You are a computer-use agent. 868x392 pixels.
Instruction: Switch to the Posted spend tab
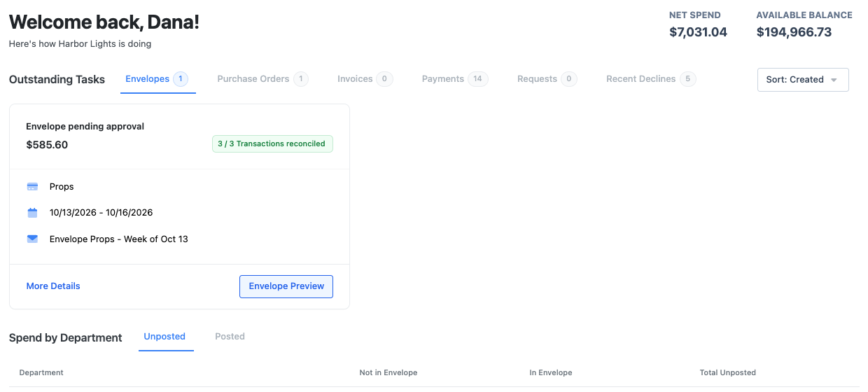point(230,337)
